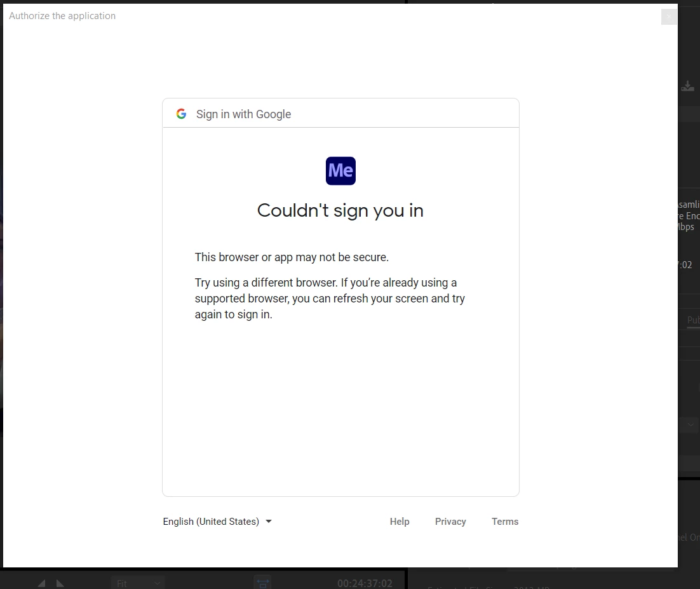This screenshot has height=589, width=700.
Task: Open the English (United States) language dropdown
Action: tap(217, 522)
